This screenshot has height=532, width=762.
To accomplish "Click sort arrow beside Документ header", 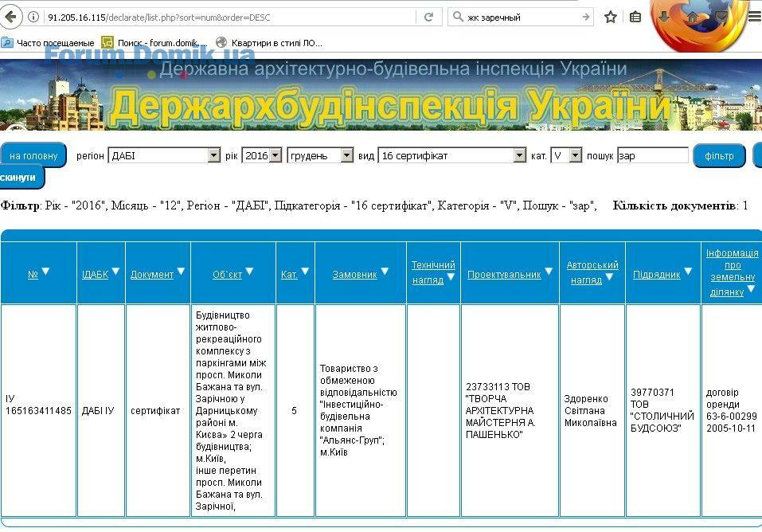I will tap(180, 272).
